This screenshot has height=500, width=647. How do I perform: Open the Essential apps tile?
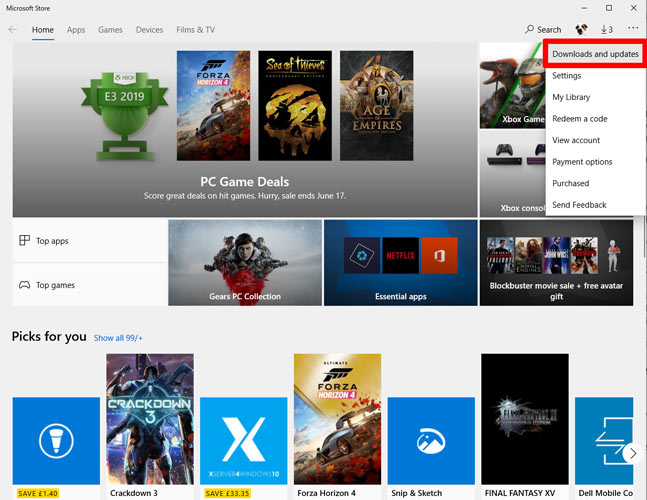(401, 263)
